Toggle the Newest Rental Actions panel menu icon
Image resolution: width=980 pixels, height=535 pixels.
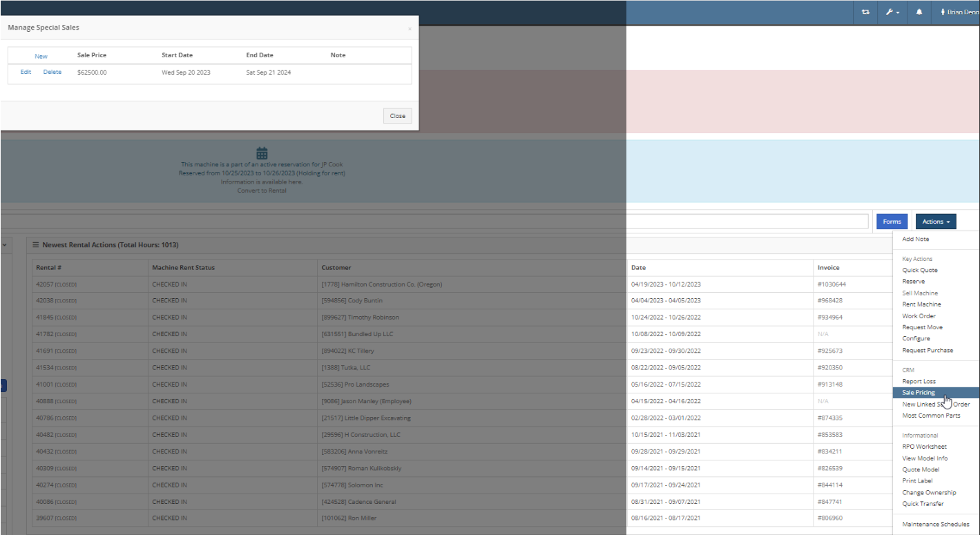pos(36,245)
